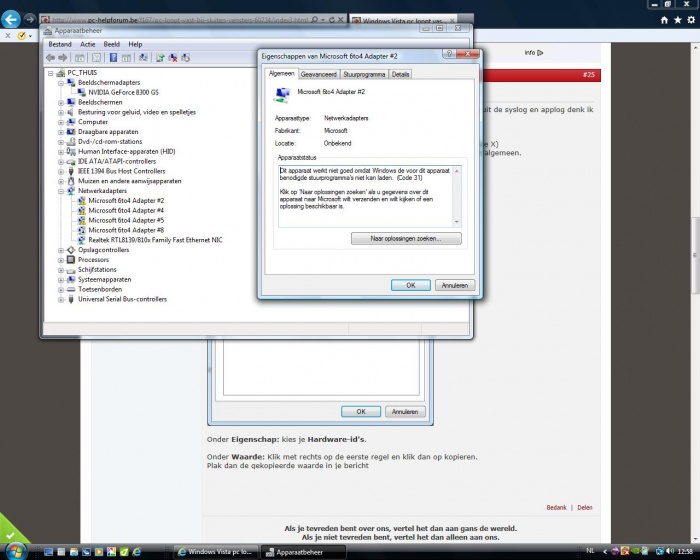The image size is (700, 560).
Task: Open the Help menu in Apparaatbeheer
Action: tap(135, 44)
